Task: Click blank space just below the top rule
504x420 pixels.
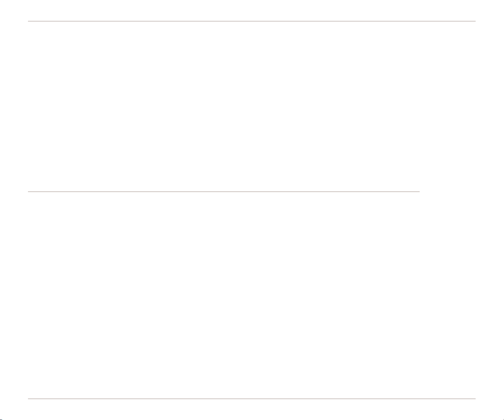Action: (252, 27)
